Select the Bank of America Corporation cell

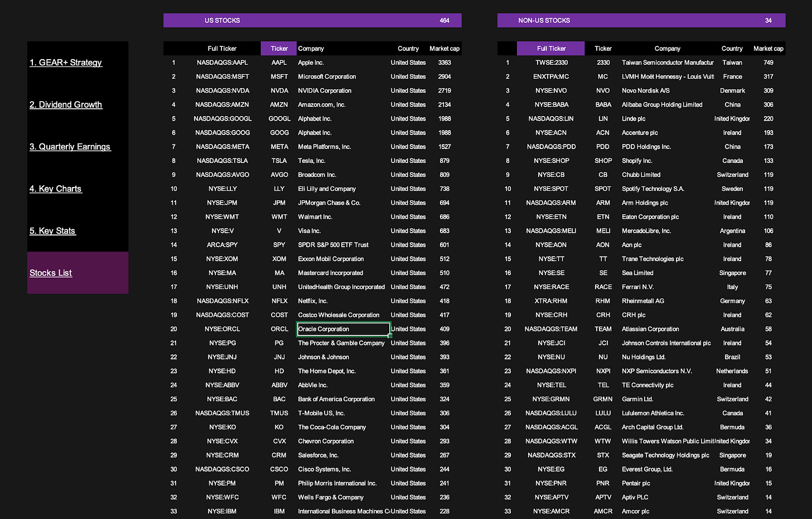click(336, 399)
